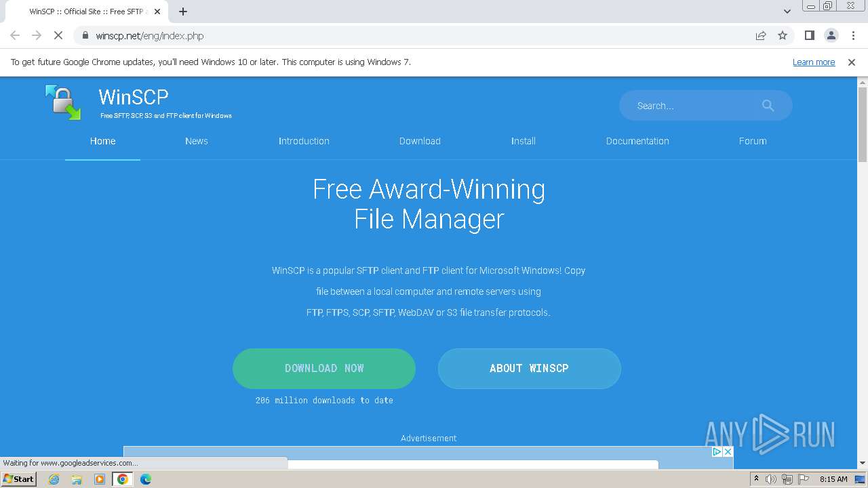Show hidden tray icons arrow

tap(756, 479)
